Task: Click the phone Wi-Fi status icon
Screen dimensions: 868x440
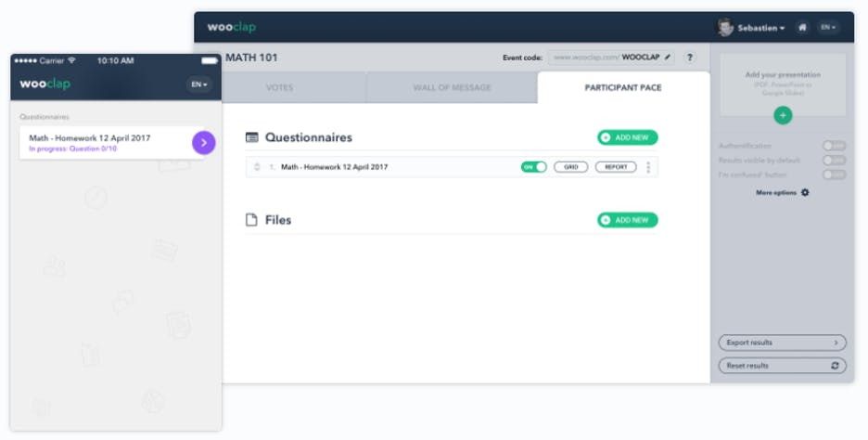Action: [71, 60]
